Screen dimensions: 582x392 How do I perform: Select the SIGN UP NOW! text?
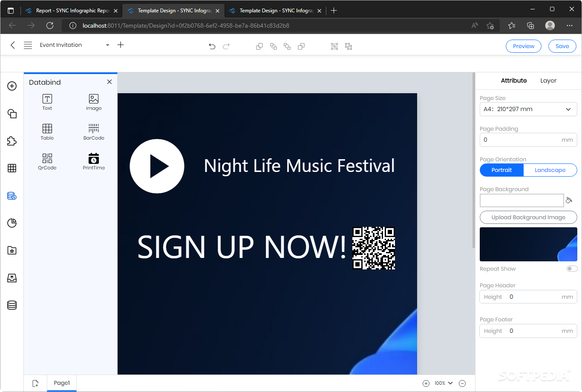point(242,247)
